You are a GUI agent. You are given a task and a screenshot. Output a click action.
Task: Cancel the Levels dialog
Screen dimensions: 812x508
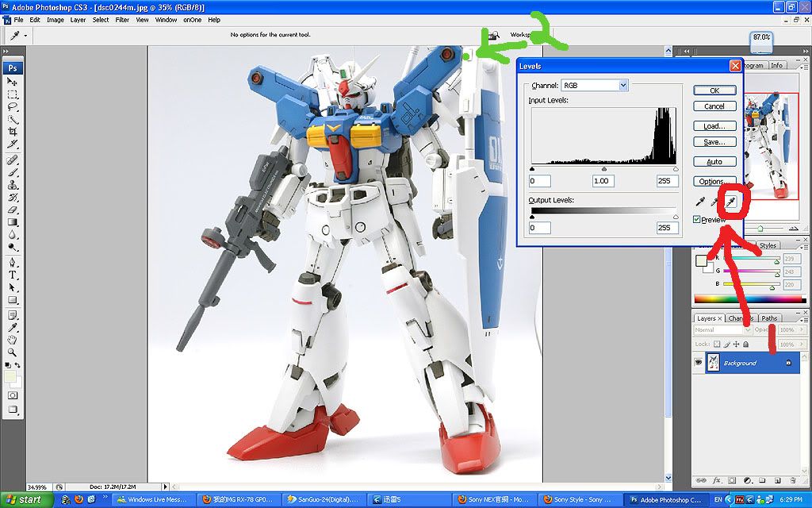click(714, 106)
